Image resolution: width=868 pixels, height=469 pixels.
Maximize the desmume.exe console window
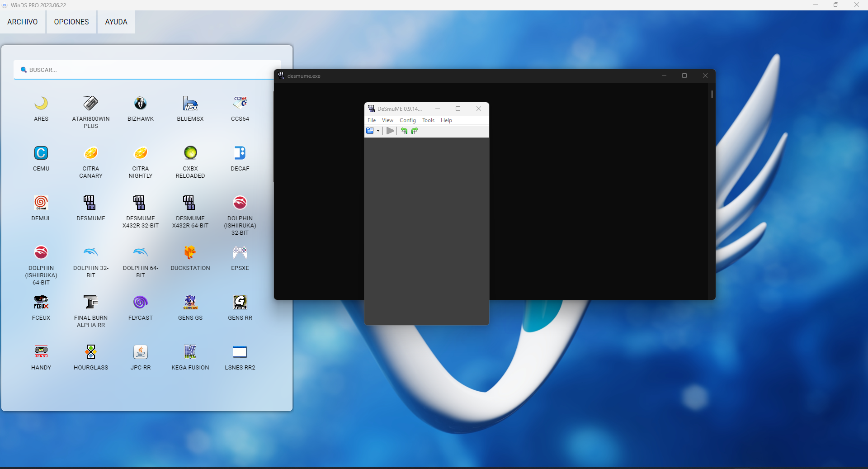coord(684,76)
